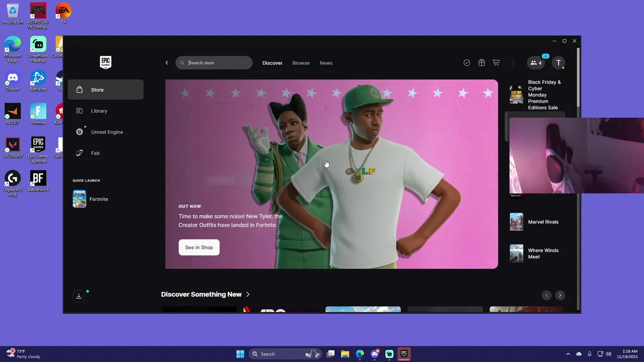Screen dimensions: 644x362
Task: Go to previous carousel page arrow
Action: pyautogui.click(x=547, y=295)
